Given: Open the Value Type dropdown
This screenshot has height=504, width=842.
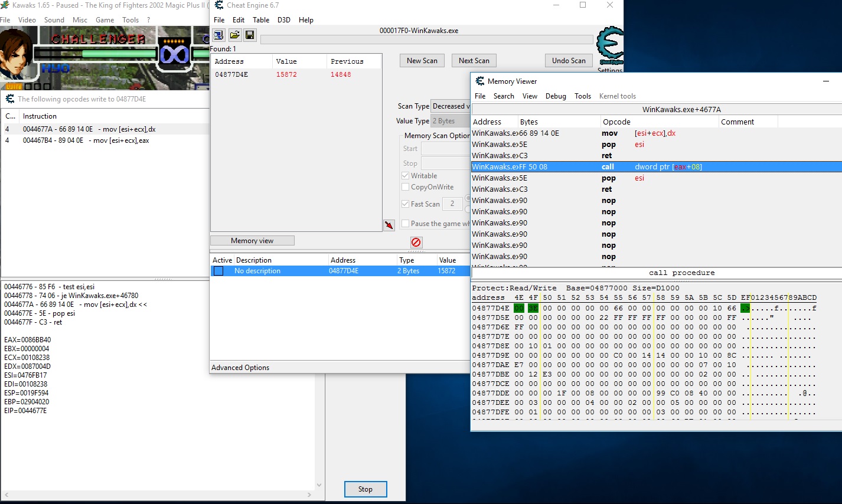Looking at the screenshot, I should 451,121.
